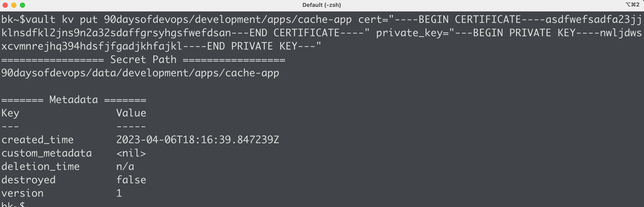644x207 pixels.
Task: Click the Secret Path header line
Action: 143,60
